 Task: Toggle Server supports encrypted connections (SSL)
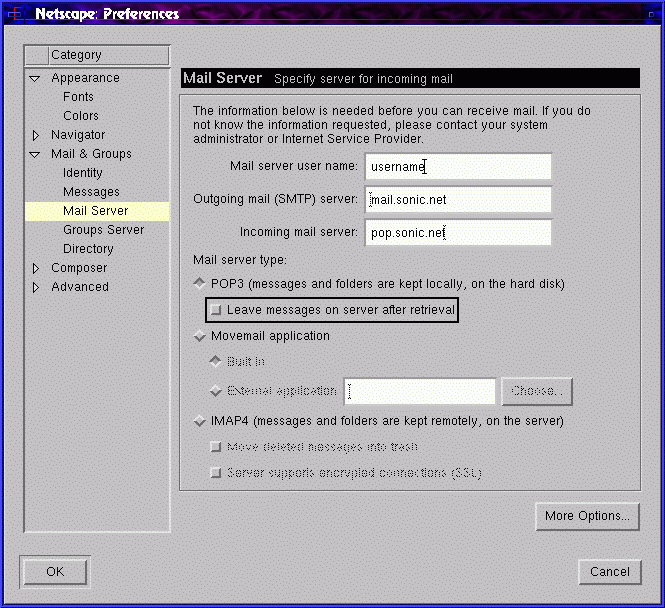tap(216, 473)
